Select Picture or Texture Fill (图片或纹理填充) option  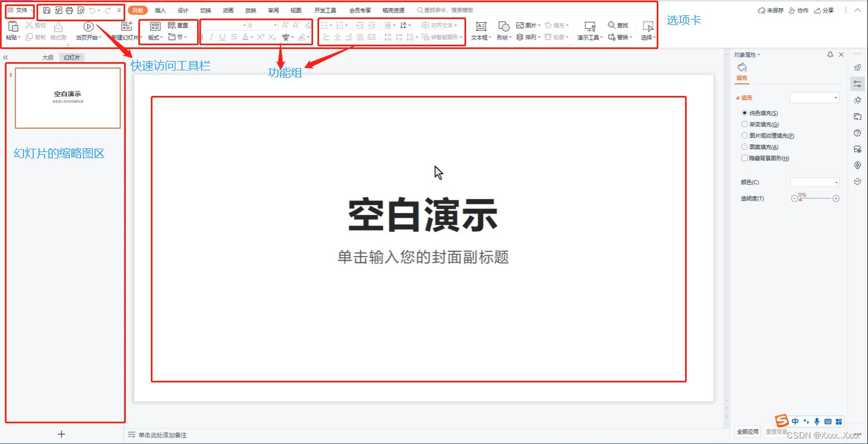click(744, 136)
